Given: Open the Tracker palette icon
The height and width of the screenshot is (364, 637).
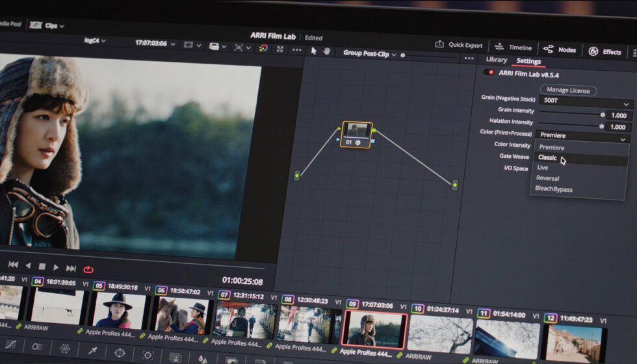Looking at the screenshot, I should 148,355.
